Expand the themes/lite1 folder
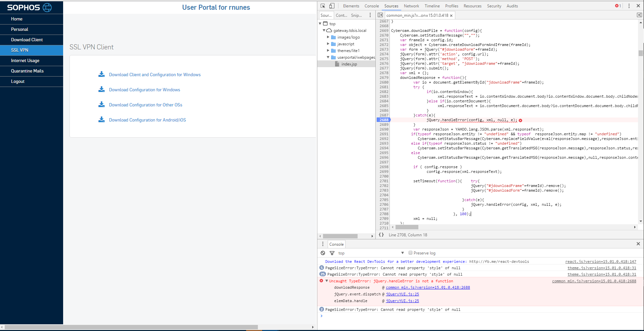The width and height of the screenshot is (644, 331). click(x=328, y=50)
